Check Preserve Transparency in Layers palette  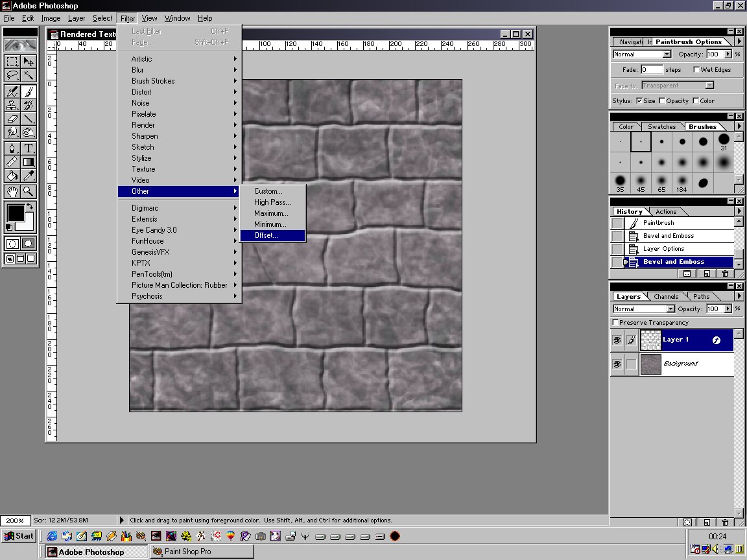click(x=615, y=323)
